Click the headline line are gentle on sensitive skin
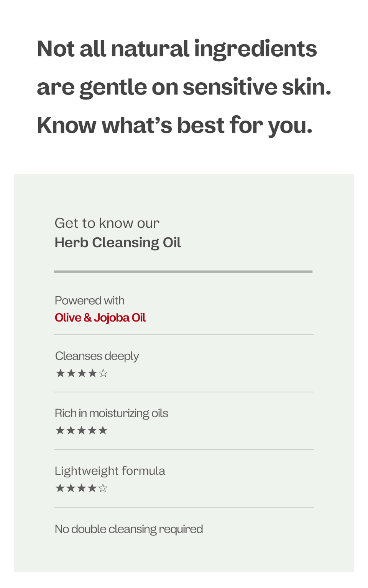This screenshot has height=588, width=368. pyautogui.click(x=184, y=87)
